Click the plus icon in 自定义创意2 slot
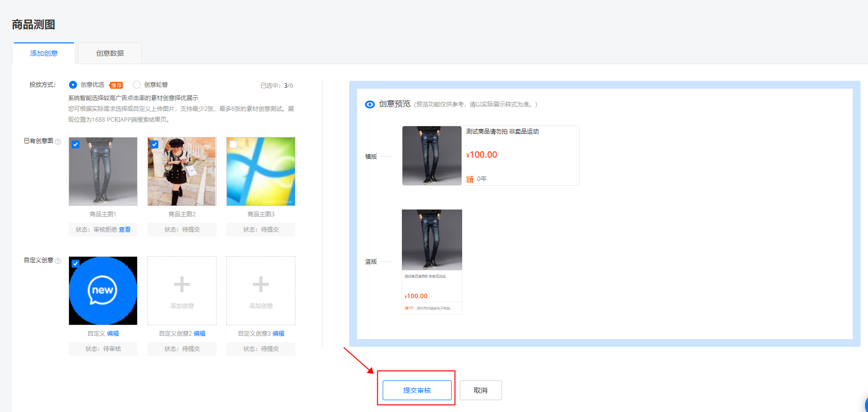The width and height of the screenshot is (868, 412). click(182, 285)
